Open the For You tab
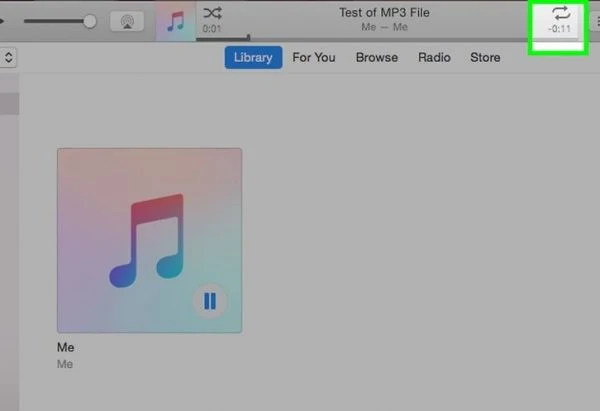This screenshot has width=600, height=411. point(314,57)
